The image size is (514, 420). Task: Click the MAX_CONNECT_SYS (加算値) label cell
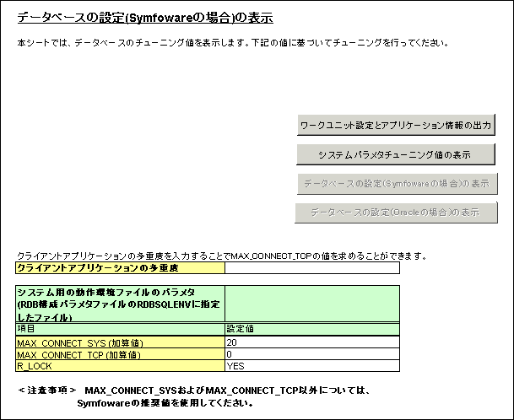[120, 342]
